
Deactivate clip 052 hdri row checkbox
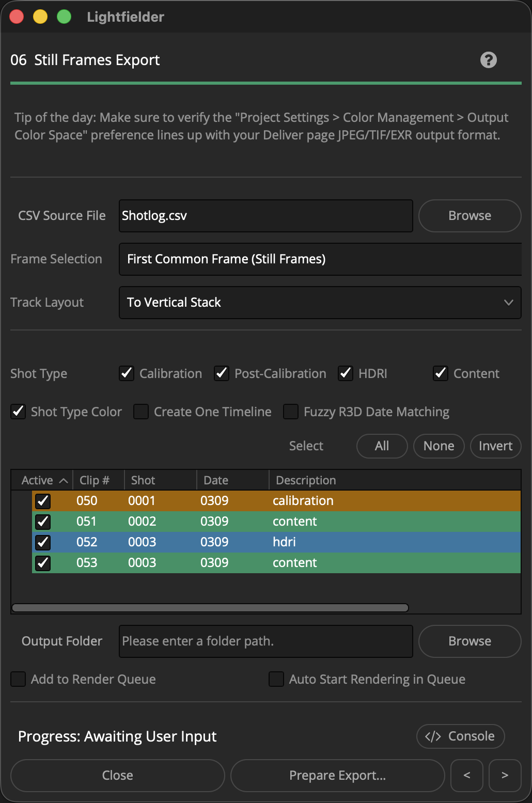tap(43, 542)
